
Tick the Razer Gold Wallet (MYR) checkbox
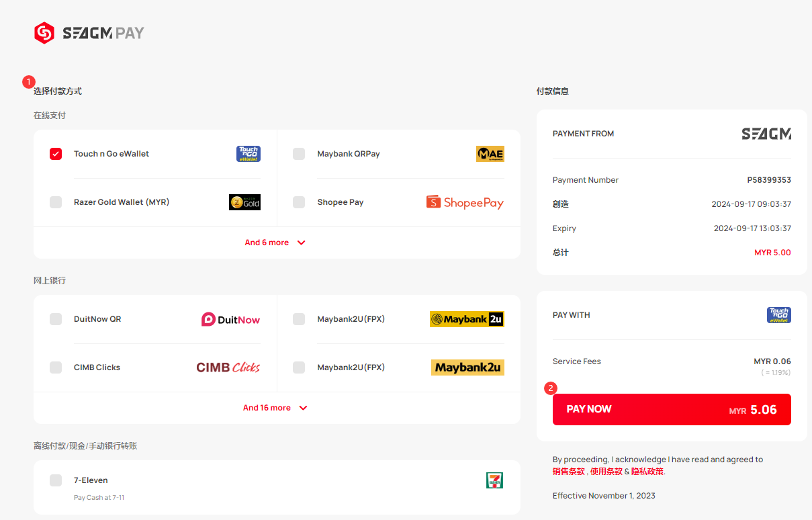point(56,202)
